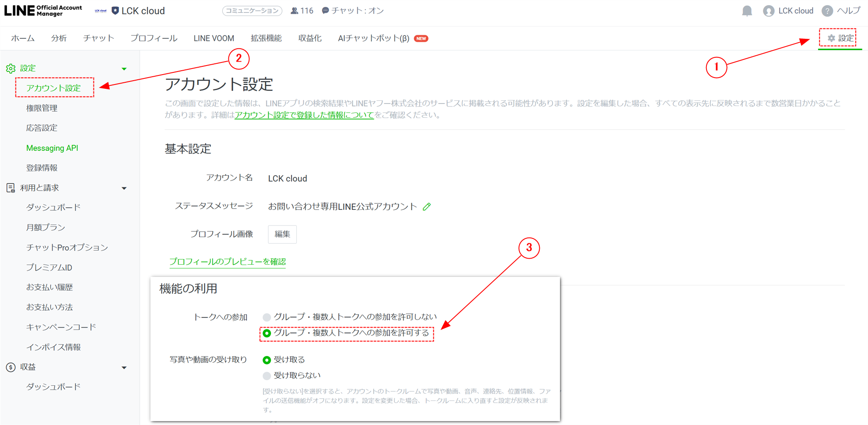
Task: Open キャンペーンコード in the sidebar
Action: tap(61, 327)
